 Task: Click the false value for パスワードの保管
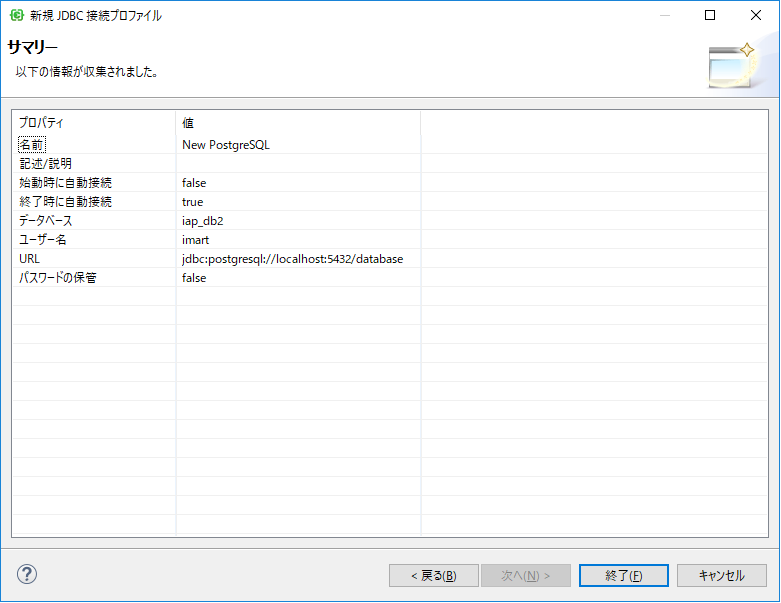[194, 278]
